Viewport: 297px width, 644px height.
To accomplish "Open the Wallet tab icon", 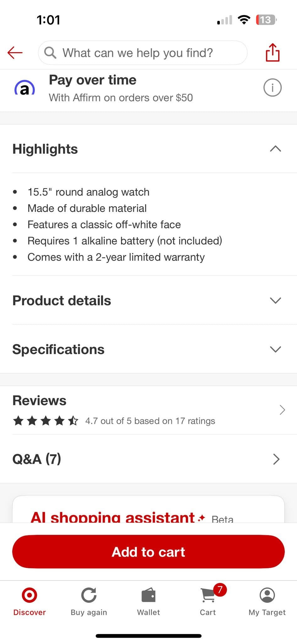I will pos(148,595).
